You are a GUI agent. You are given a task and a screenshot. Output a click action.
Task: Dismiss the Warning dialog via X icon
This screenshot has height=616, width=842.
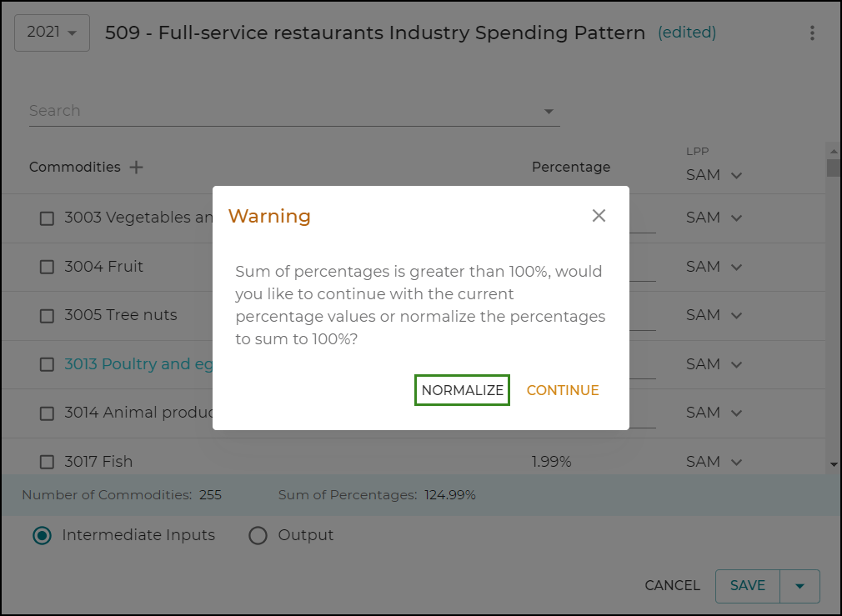599,215
